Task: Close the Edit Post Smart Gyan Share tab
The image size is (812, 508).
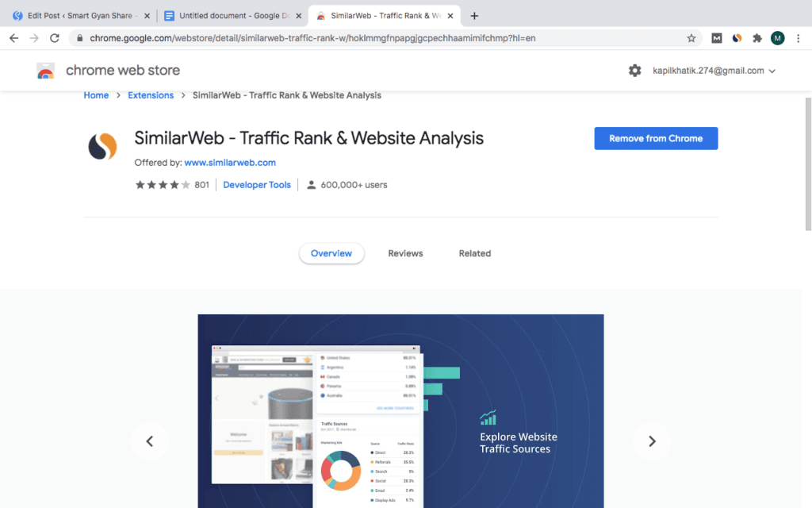Action: click(147, 16)
